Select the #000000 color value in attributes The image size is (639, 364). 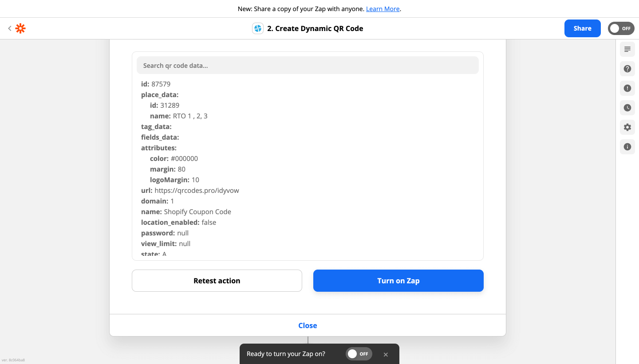[x=185, y=158]
